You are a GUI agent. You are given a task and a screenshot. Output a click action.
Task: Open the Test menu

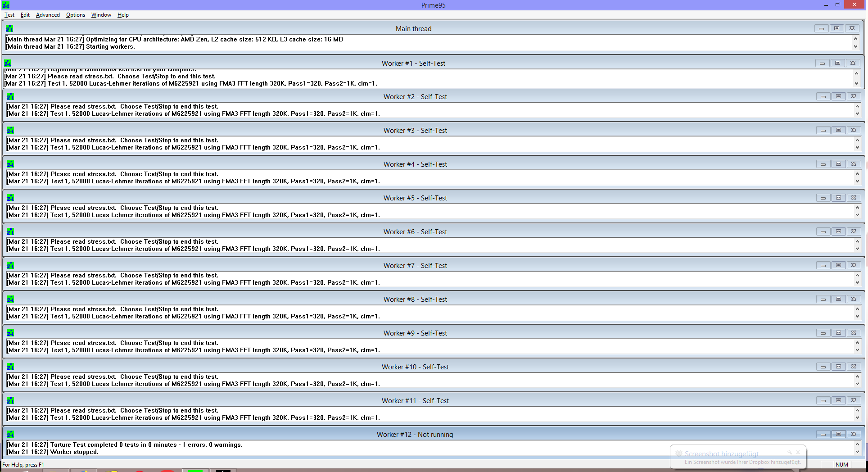coord(9,15)
